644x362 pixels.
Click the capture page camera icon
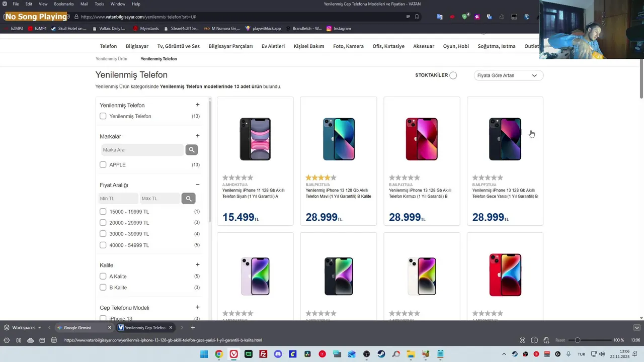[522, 340]
